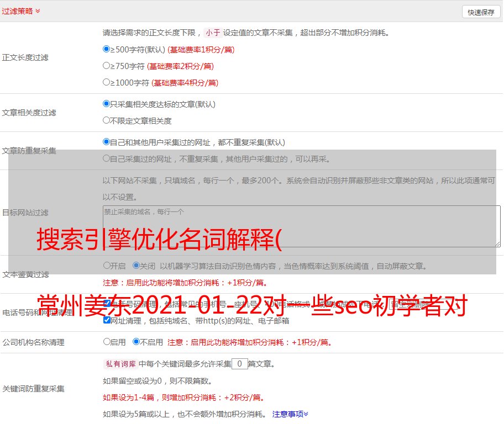Select ≥500字符 default length option
Viewport: 504px width, 424px height.
[x=106, y=49]
